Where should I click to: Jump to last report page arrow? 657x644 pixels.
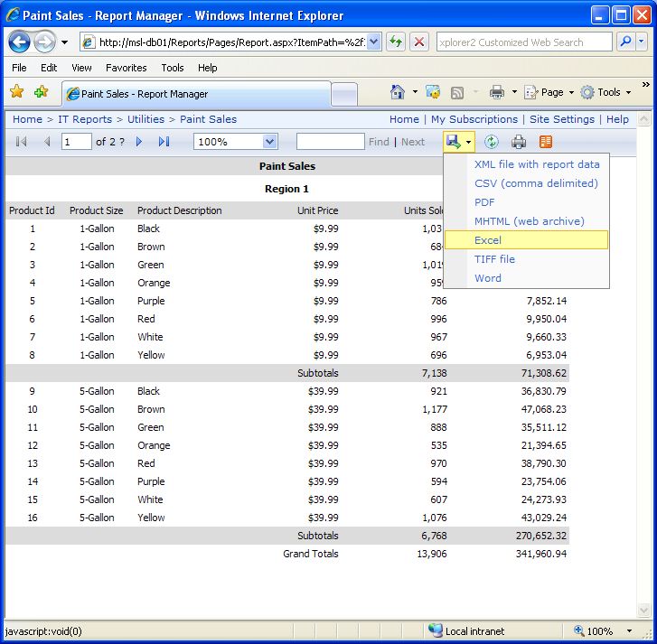coord(164,142)
